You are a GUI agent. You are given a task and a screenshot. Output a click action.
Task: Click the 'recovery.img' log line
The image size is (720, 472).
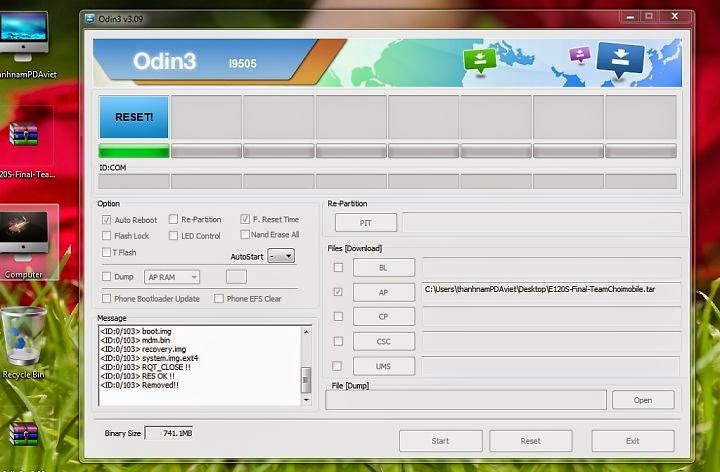point(143,349)
